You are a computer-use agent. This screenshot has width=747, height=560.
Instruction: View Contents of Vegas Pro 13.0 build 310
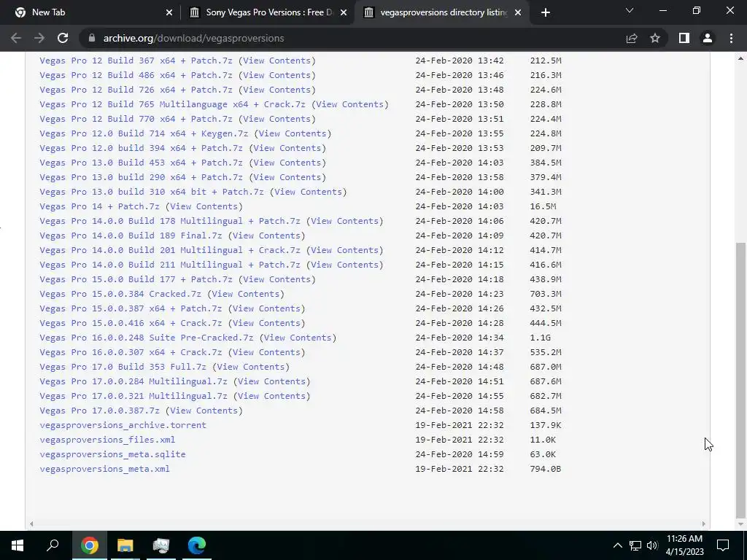tap(309, 192)
